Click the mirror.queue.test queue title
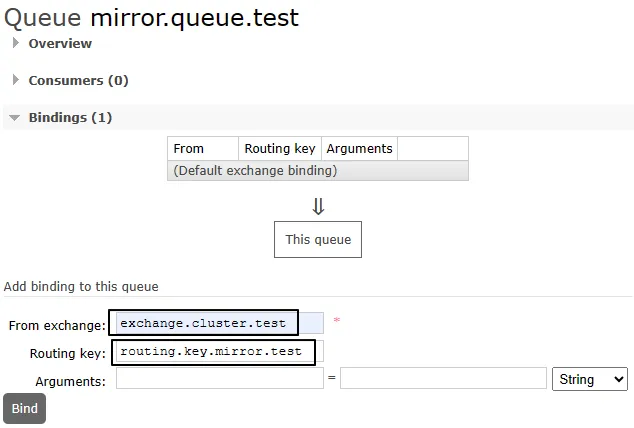The height and width of the screenshot is (428, 634). point(194,17)
